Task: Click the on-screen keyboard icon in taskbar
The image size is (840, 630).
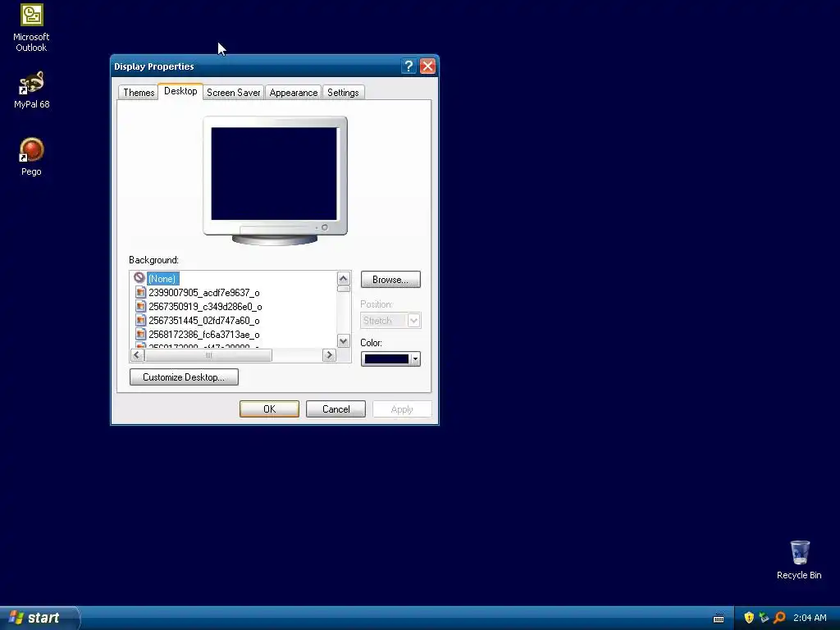Action: [x=719, y=619]
